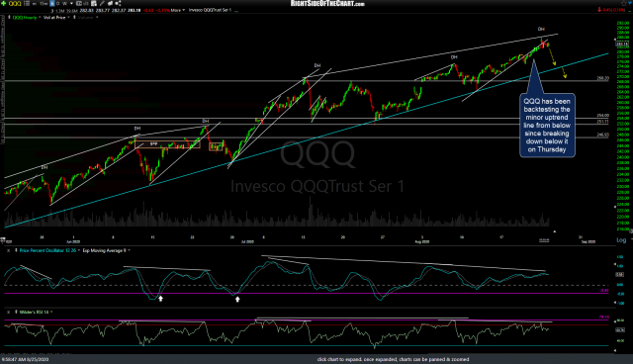The image size is (633, 364).
Task: Click the crosshair icon at bottom-left of price pane
Action: pos(2,240)
